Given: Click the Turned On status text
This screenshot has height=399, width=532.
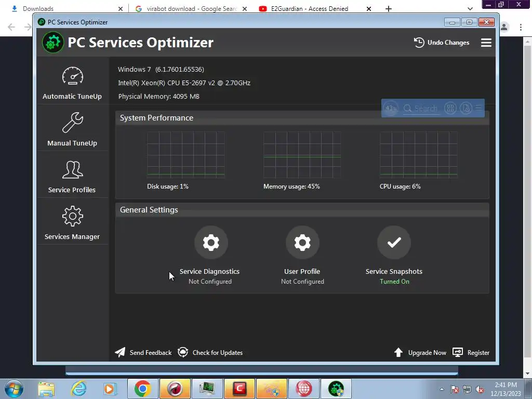Looking at the screenshot, I should click(x=394, y=281).
